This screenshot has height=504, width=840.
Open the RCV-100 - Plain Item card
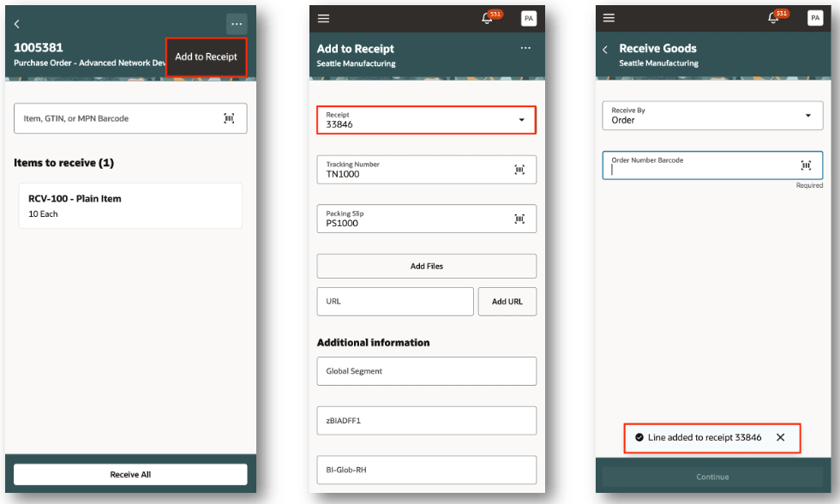tap(130, 206)
